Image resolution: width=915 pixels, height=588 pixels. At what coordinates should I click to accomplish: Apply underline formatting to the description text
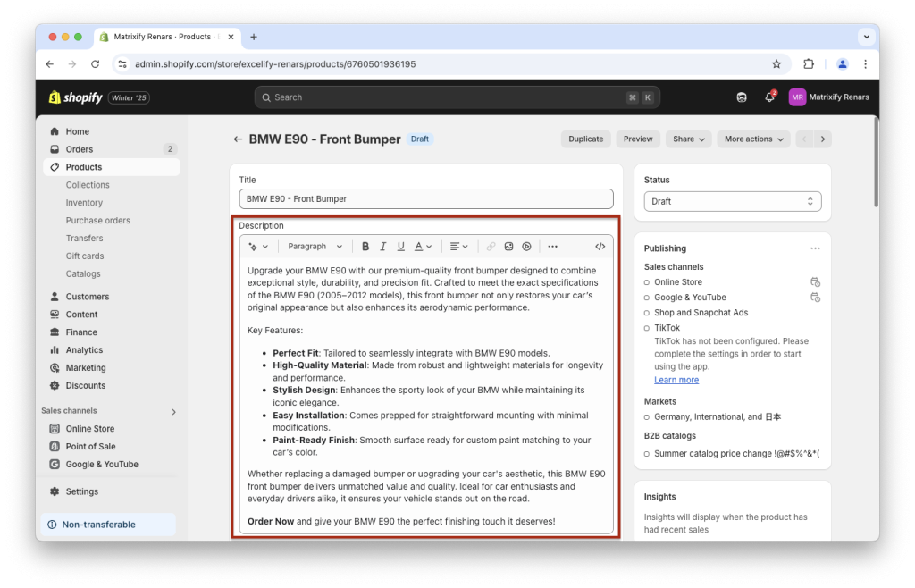coord(399,246)
